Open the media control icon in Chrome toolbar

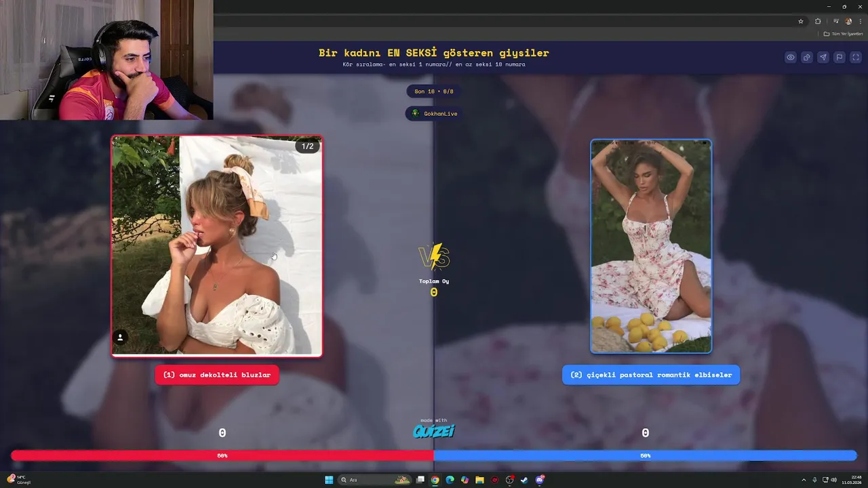click(835, 21)
